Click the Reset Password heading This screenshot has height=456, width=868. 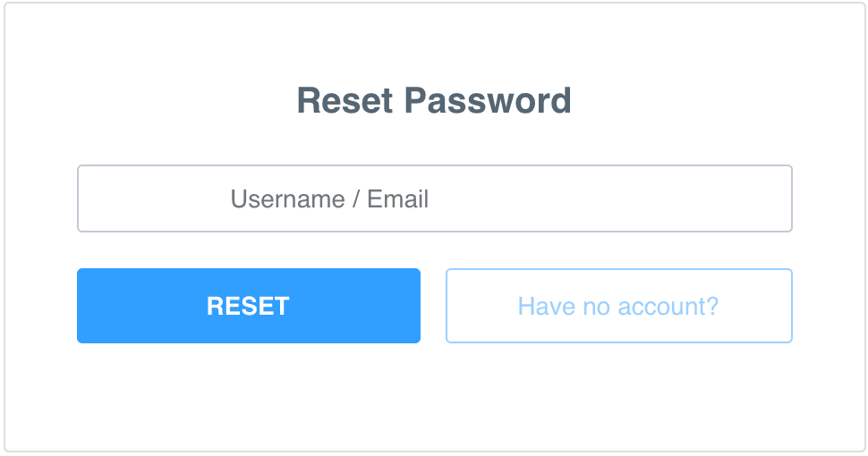tap(434, 100)
